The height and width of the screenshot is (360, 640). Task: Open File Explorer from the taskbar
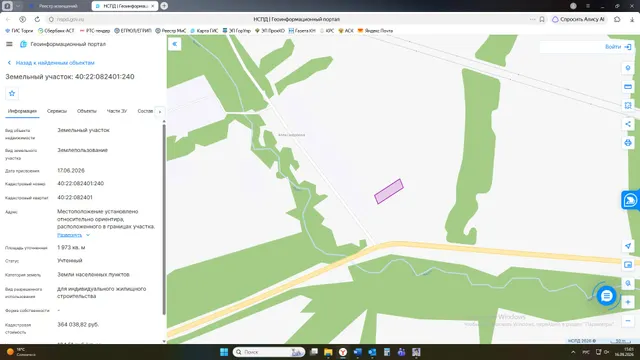coord(328,352)
